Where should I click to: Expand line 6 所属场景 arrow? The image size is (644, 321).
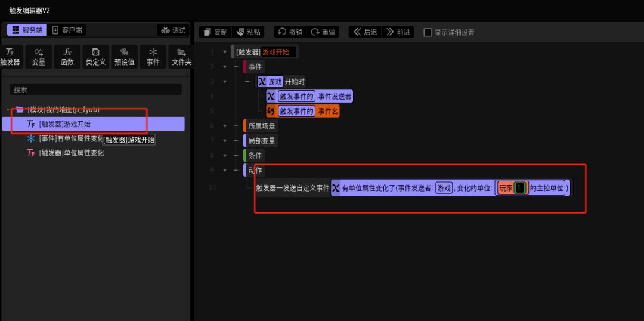point(225,126)
